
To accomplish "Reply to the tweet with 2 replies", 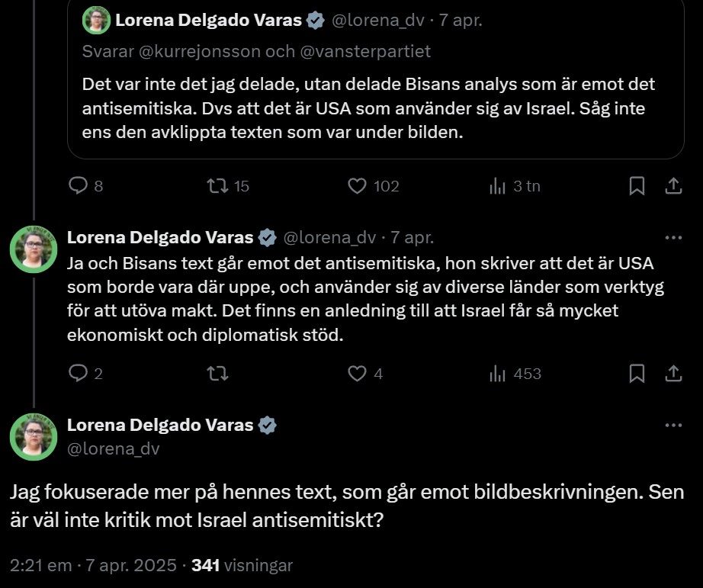I will [79, 373].
